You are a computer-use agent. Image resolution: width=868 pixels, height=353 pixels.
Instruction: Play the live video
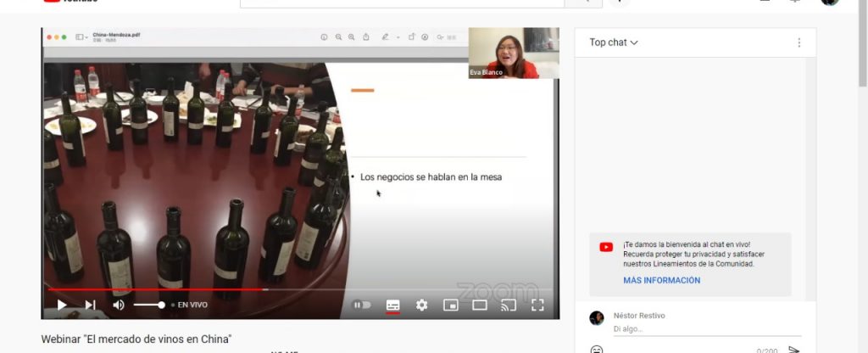coord(62,305)
